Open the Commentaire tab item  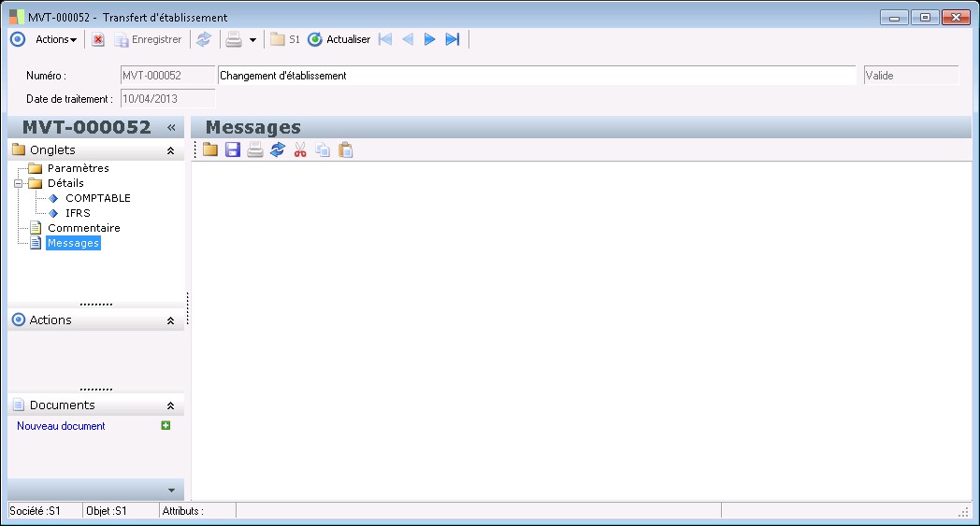pyautogui.click(x=84, y=228)
